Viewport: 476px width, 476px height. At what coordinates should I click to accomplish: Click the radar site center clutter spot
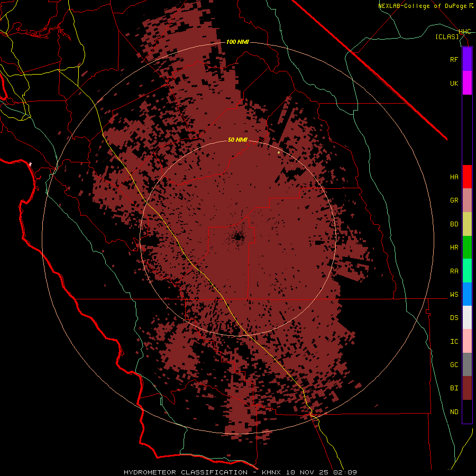(239, 236)
